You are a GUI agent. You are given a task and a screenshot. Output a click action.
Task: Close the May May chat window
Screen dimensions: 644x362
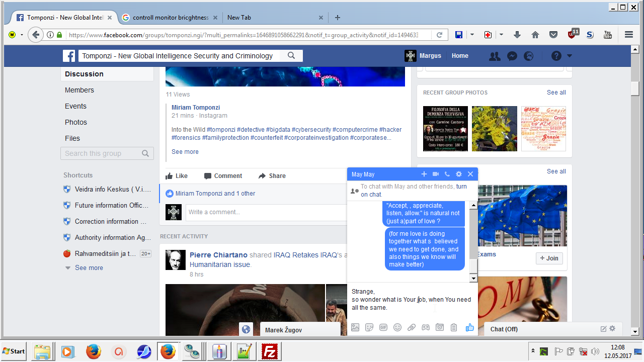click(470, 174)
